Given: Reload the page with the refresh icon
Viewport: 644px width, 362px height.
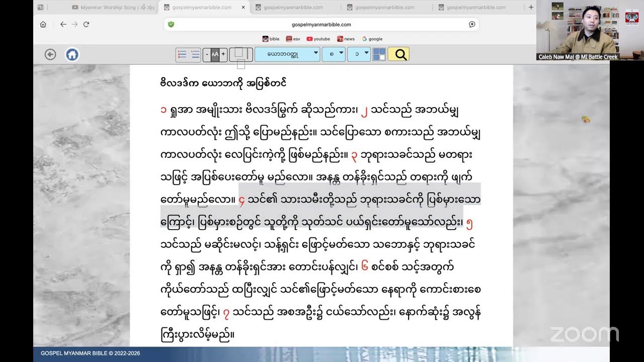Looking at the screenshot, I should tap(87, 24).
